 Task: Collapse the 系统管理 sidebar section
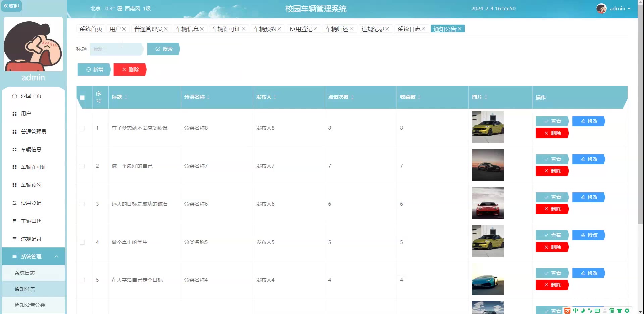(x=56, y=257)
